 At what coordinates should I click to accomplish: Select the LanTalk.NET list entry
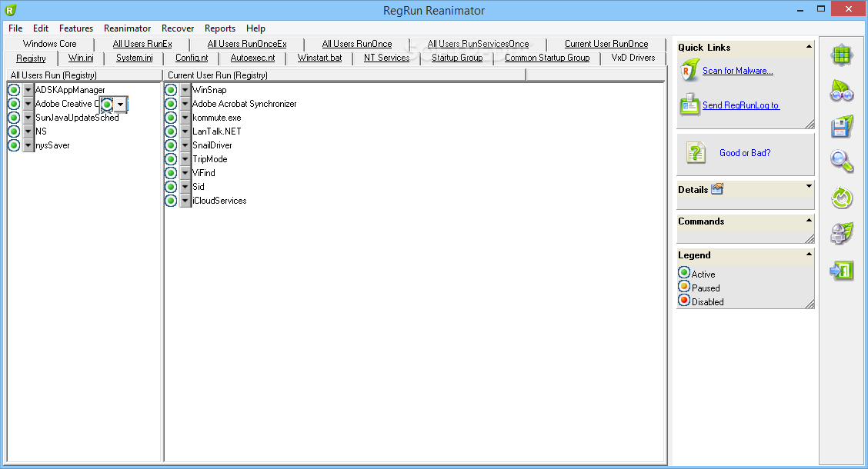[x=216, y=131]
